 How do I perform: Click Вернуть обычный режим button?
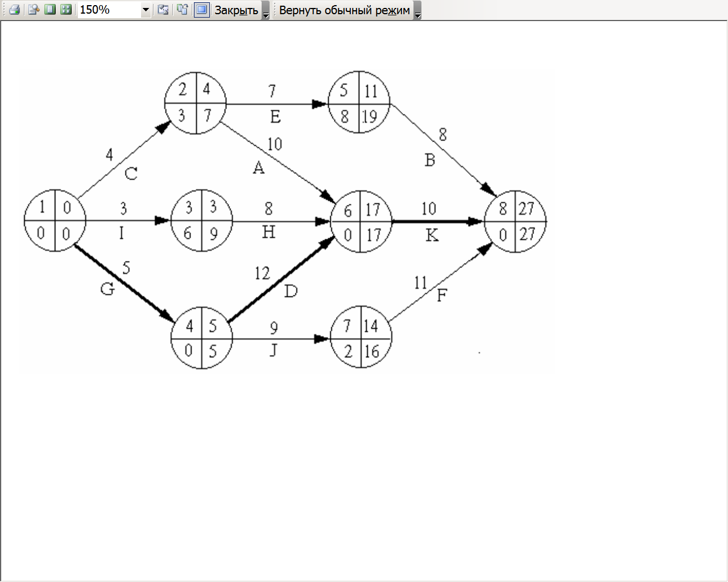coord(344,10)
